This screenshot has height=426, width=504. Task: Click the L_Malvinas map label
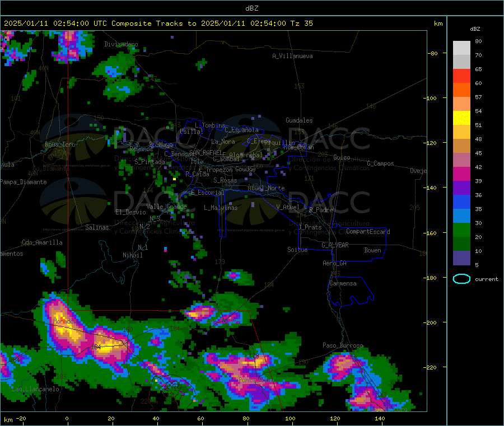221,208
